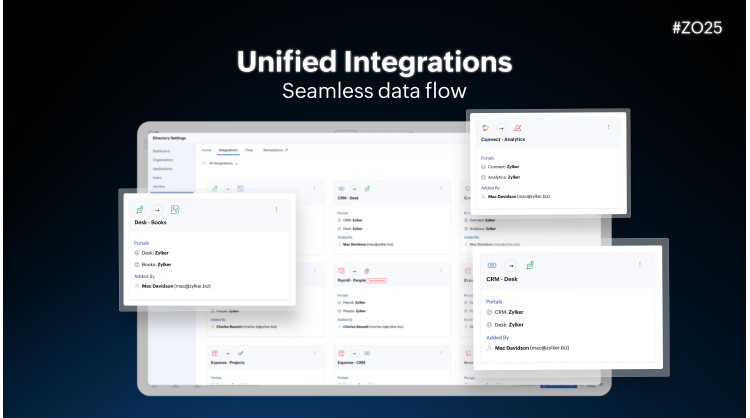
Task: Expand the All Integrations filter dropdown
Action: 223,164
